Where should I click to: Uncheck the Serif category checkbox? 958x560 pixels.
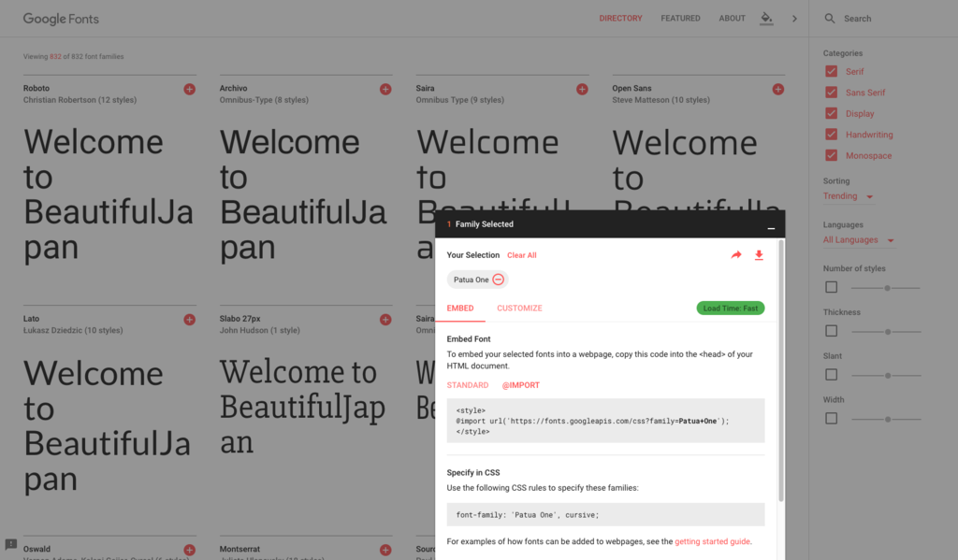831,71
